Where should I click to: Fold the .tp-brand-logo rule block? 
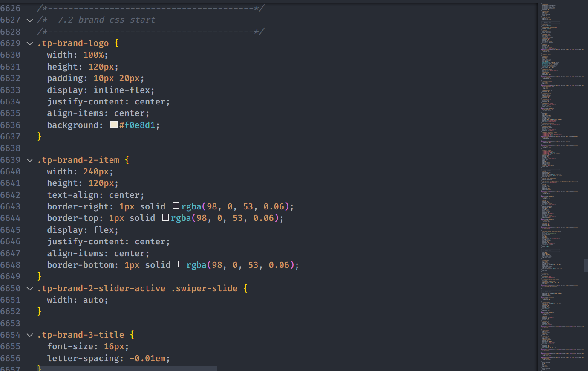coord(30,43)
